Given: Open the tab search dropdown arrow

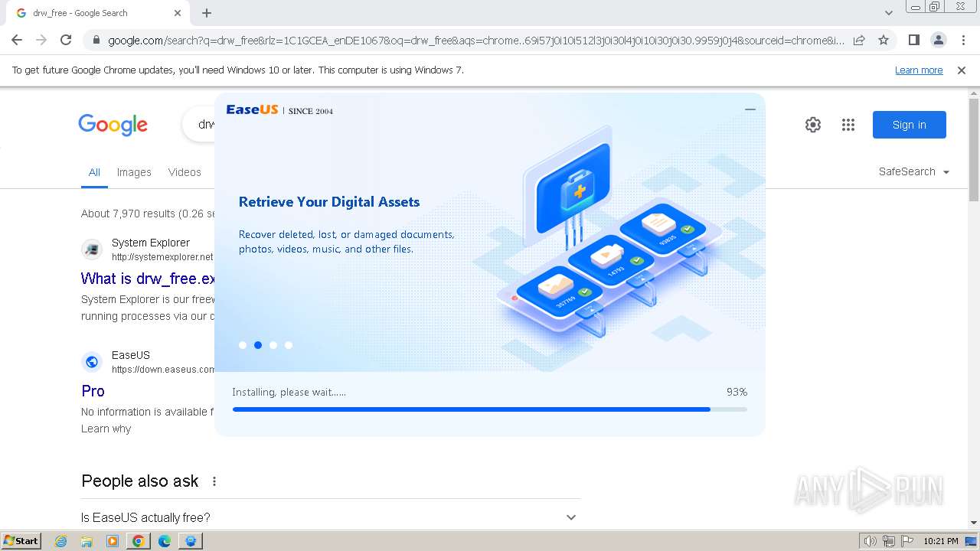Looking at the screenshot, I should [x=888, y=13].
